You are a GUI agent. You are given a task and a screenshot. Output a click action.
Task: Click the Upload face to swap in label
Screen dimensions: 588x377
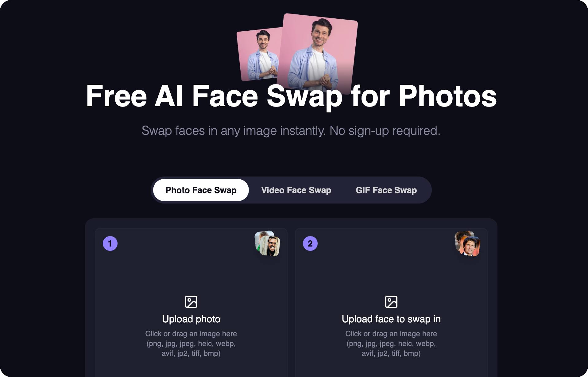[x=391, y=319]
